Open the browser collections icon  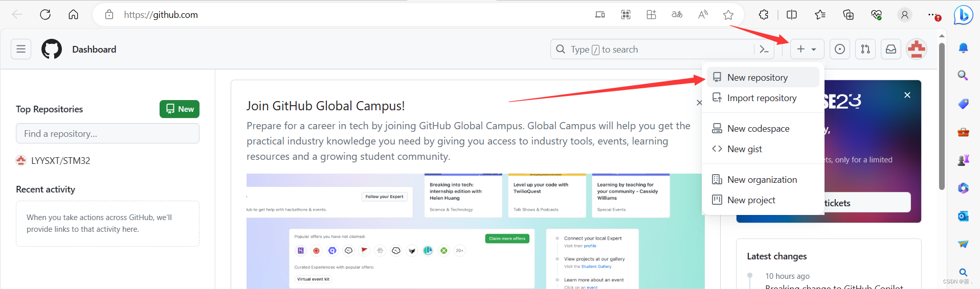click(848, 15)
